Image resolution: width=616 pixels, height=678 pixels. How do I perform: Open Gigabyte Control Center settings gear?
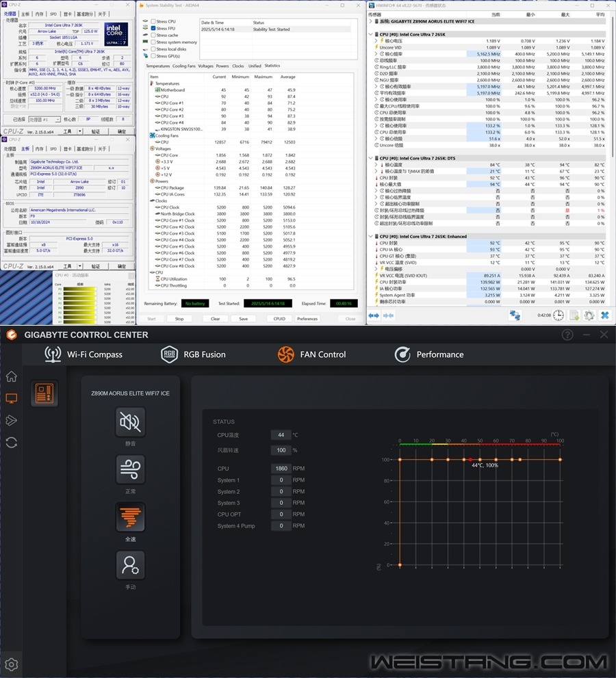[12, 664]
